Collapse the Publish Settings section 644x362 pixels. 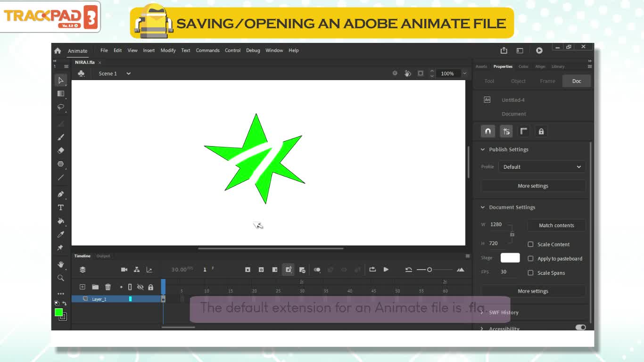(482, 149)
